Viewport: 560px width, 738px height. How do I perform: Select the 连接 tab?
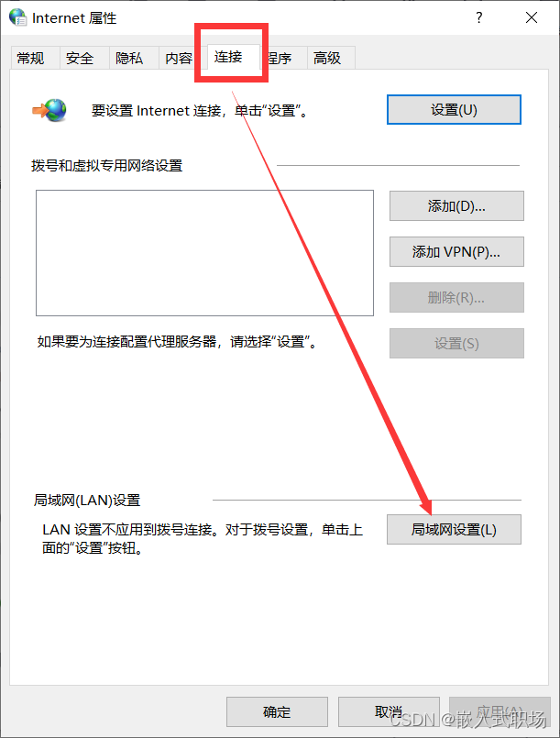(x=229, y=57)
